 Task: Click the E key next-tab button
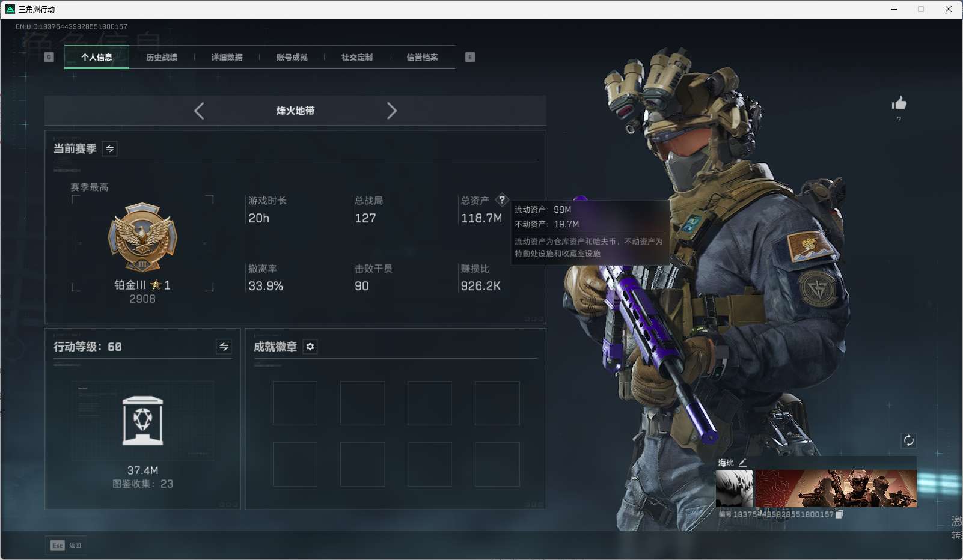click(470, 57)
